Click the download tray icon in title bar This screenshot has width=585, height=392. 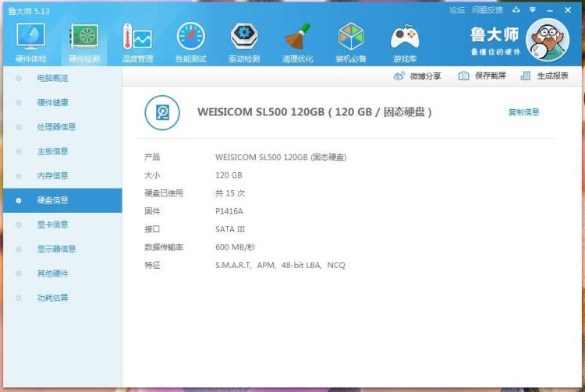[516, 9]
